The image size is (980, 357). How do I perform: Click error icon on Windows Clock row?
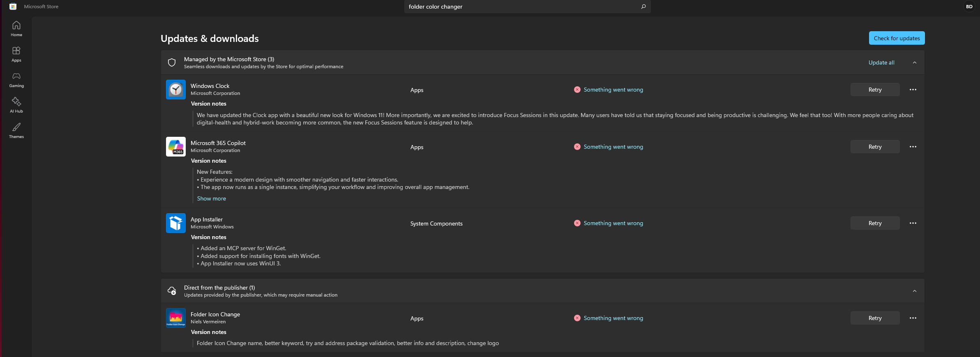(x=577, y=90)
